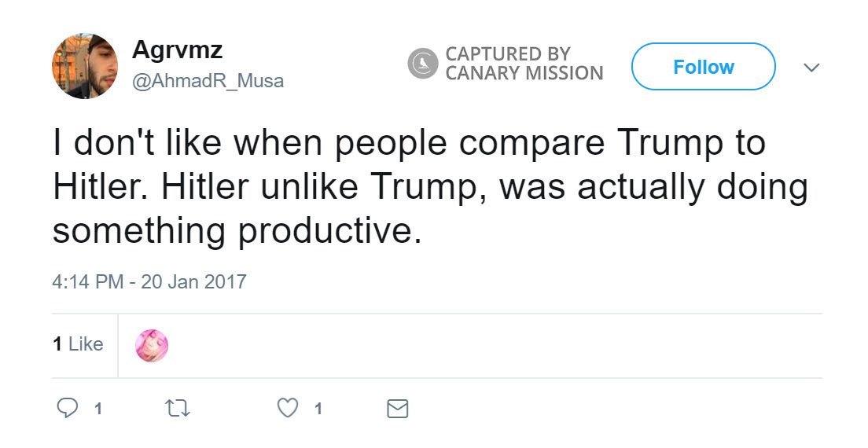Image resolution: width=868 pixels, height=448 pixels.
Task: Click the 'Captured by Canary Mission' text
Action: tap(524, 64)
